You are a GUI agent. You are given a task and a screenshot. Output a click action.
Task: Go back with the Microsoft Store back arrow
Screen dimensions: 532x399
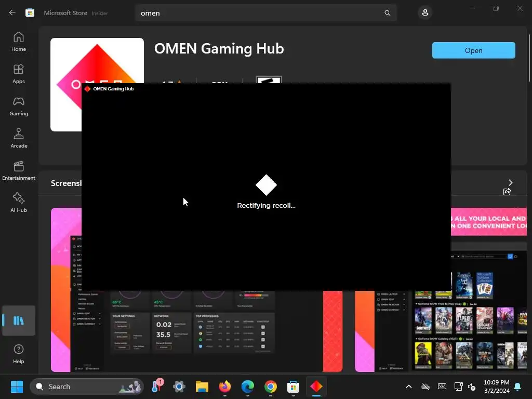[12, 13]
